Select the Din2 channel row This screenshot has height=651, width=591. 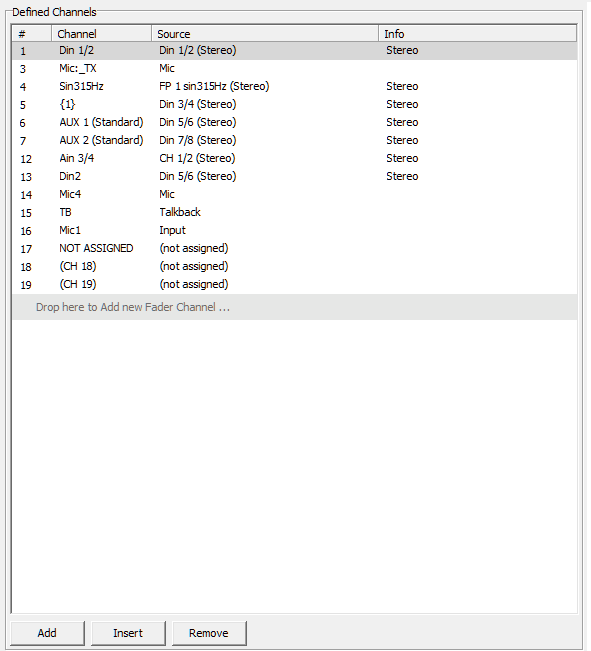click(x=294, y=176)
